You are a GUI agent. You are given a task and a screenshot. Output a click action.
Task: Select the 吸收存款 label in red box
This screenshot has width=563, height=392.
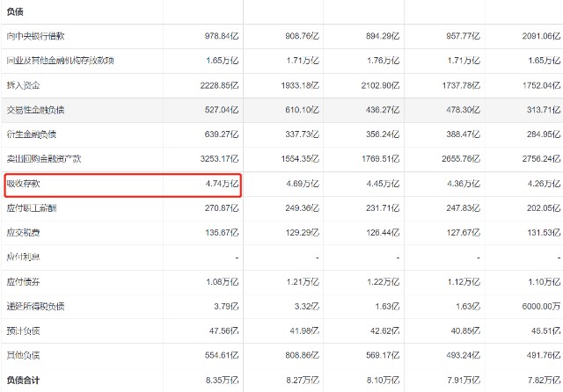pos(23,184)
